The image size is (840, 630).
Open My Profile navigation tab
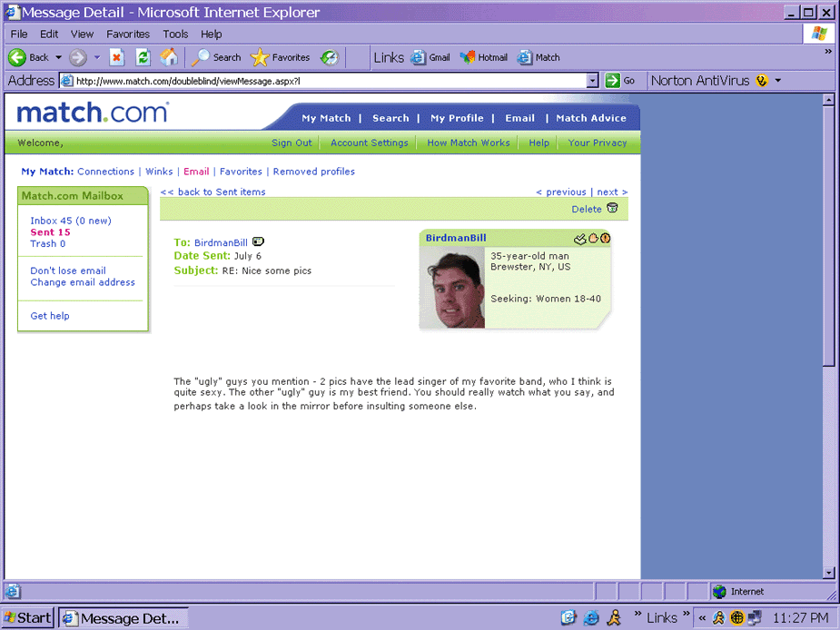click(457, 118)
